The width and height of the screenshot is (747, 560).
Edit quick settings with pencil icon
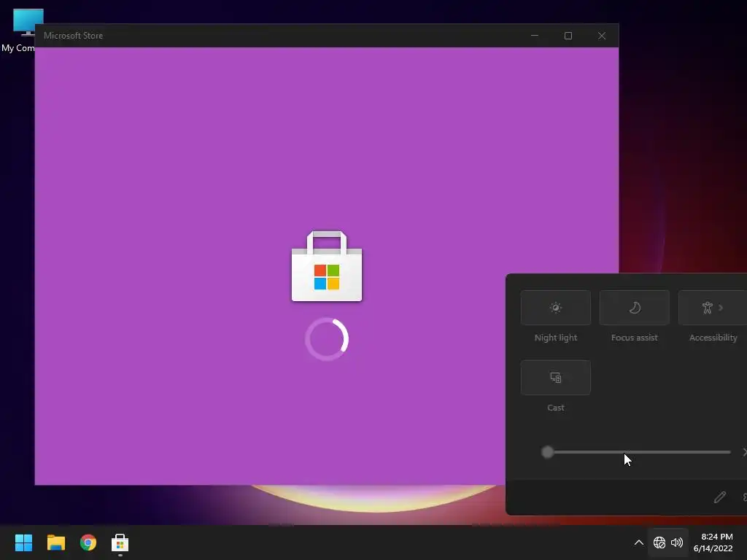[720, 497]
